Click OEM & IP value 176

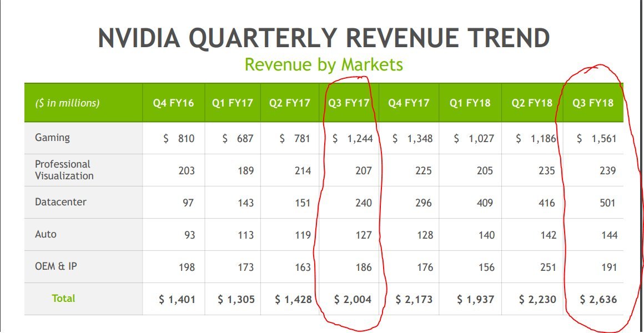click(425, 267)
